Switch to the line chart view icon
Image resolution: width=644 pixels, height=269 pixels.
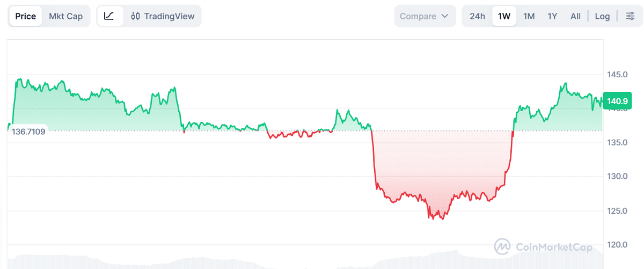pos(109,16)
